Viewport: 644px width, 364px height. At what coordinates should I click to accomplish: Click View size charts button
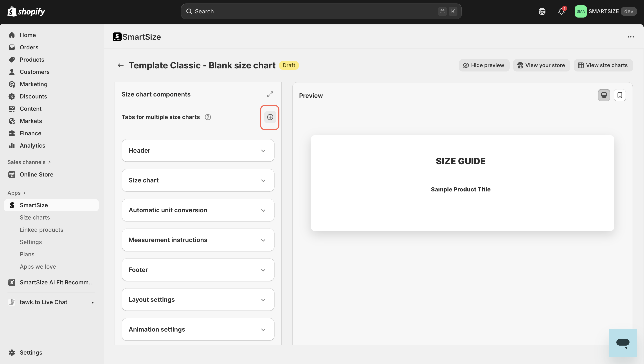(603, 65)
